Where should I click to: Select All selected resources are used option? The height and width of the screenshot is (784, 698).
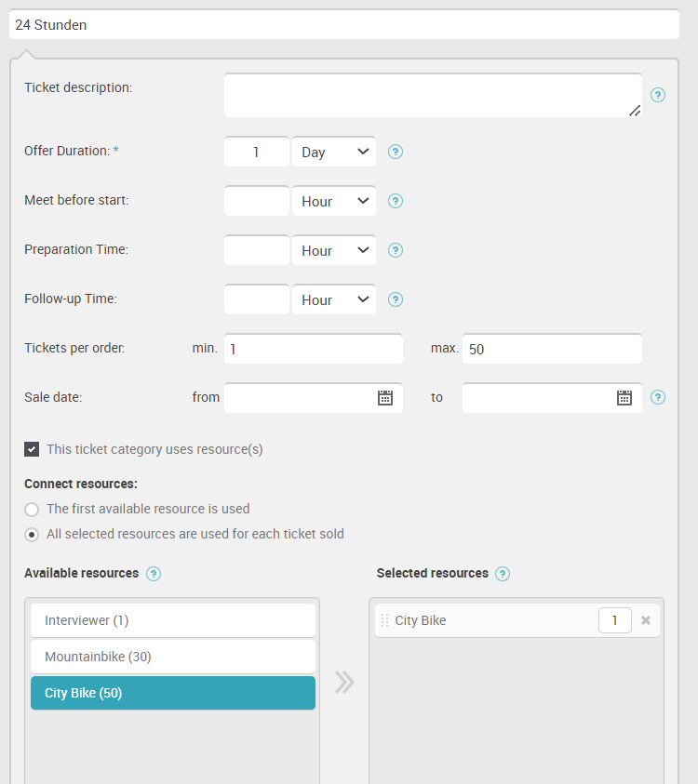[32, 535]
